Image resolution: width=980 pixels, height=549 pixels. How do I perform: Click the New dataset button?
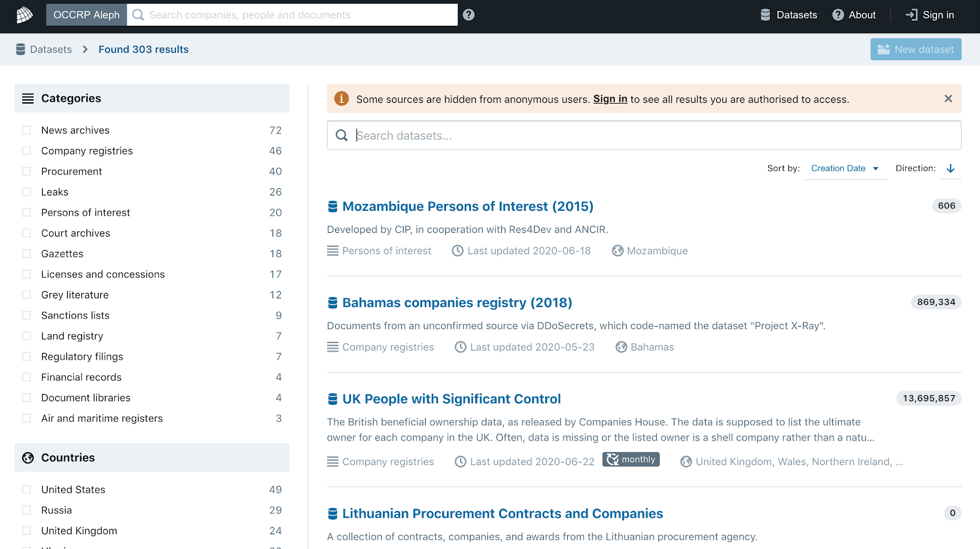916,49
